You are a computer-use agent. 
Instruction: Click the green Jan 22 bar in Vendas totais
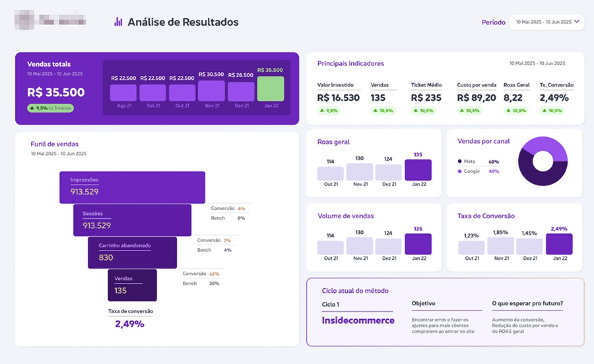[271, 88]
